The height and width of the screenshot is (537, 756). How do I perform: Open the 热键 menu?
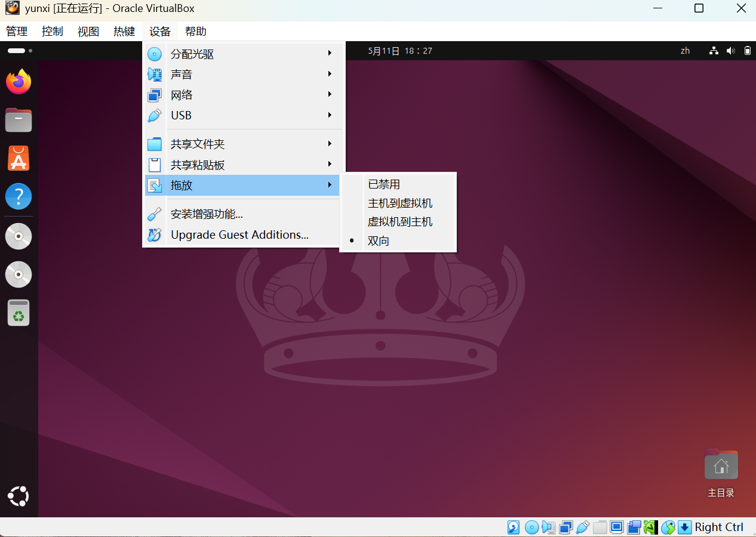(124, 32)
